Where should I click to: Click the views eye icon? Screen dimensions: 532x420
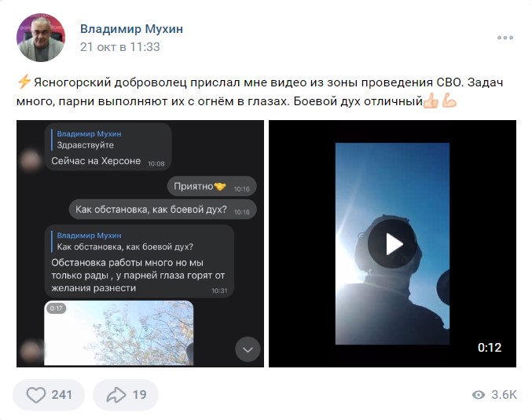pos(479,395)
